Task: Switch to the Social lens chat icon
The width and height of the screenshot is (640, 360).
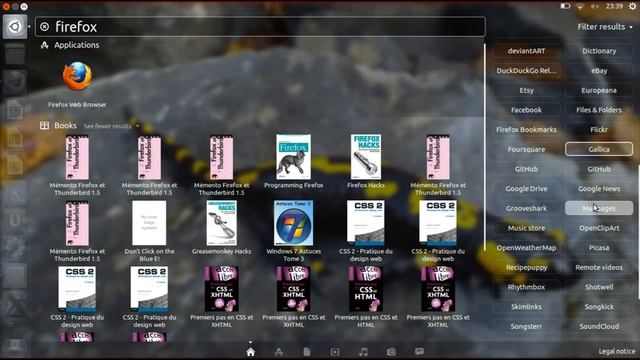Action: point(419,352)
